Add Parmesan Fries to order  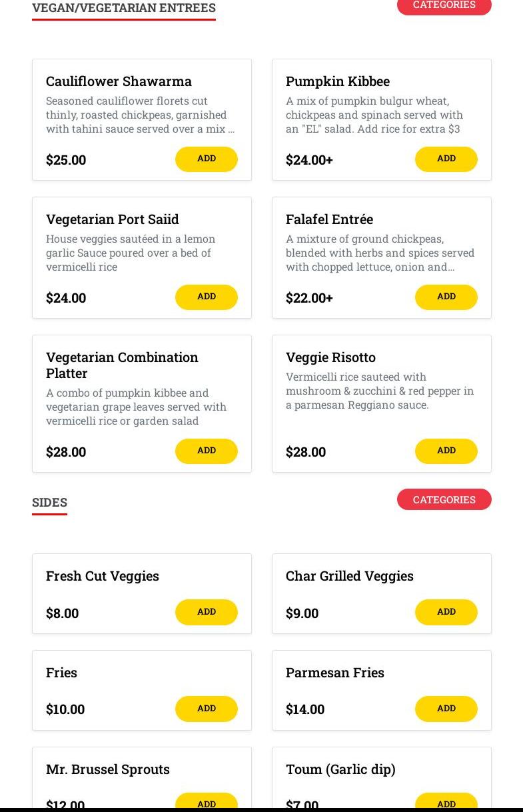tap(446, 709)
